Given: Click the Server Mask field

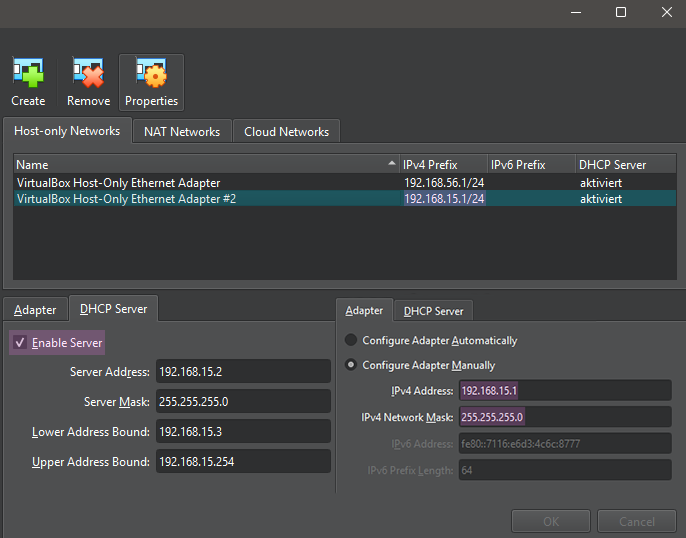Looking at the screenshot, I should (x=243, y=402).
